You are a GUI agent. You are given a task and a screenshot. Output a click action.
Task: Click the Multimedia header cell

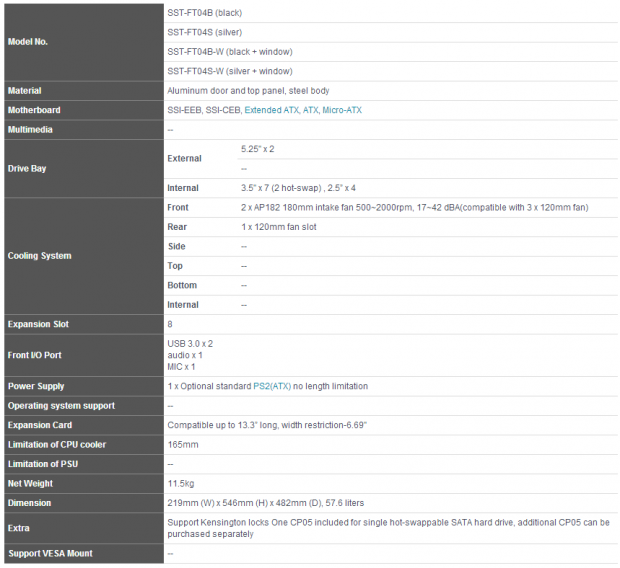pos(84,129)
